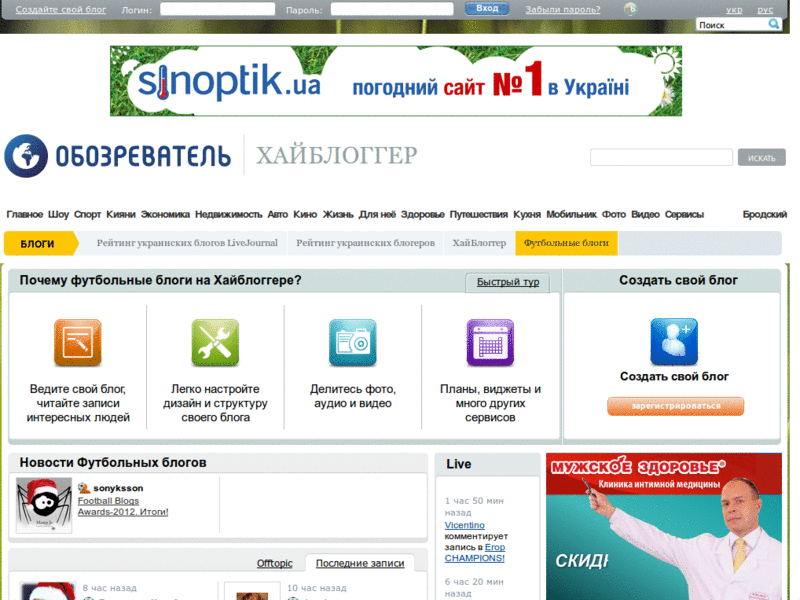Open the Здоровье menu item
800x600 pixels.
422,214
